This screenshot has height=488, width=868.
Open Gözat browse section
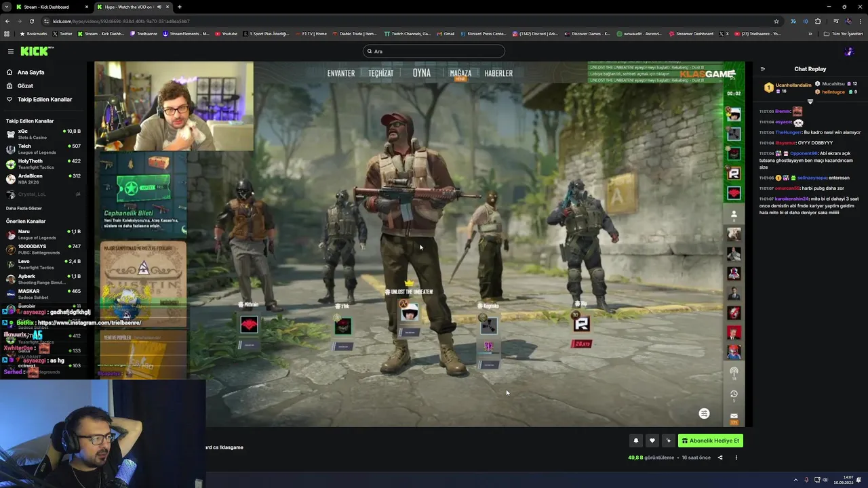(x=20, y=85)
